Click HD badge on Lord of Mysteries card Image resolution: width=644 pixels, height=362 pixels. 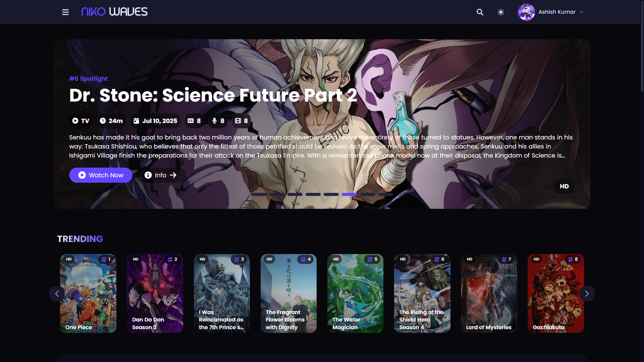469,259
